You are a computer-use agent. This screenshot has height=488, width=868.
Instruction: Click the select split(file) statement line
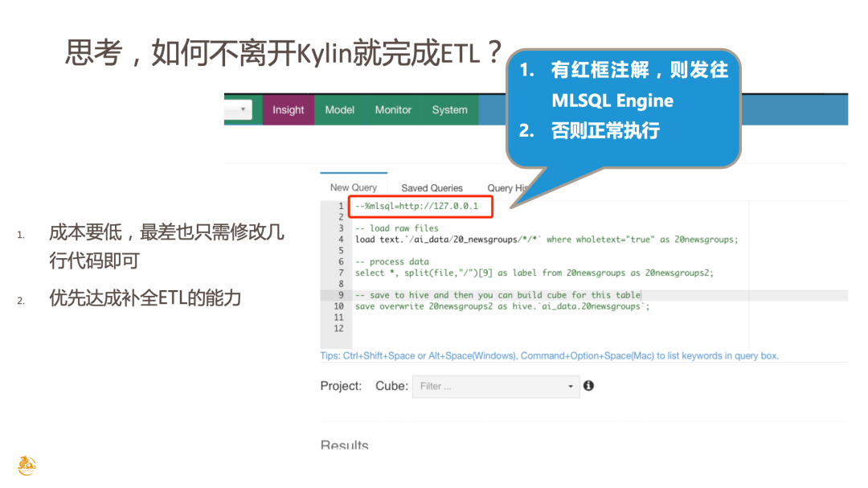click(534, 273)
